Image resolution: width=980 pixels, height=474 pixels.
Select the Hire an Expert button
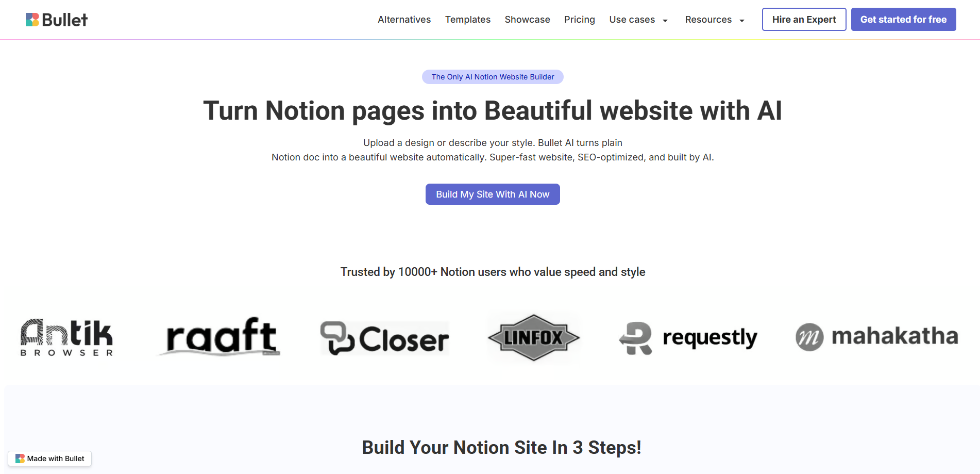pos(804,19)
